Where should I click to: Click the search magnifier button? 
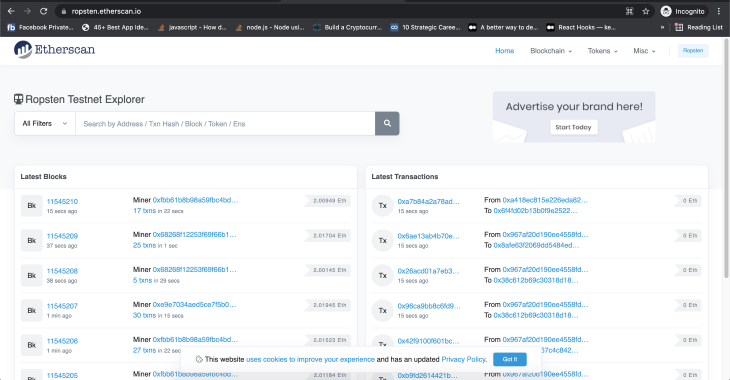[387, 123]
